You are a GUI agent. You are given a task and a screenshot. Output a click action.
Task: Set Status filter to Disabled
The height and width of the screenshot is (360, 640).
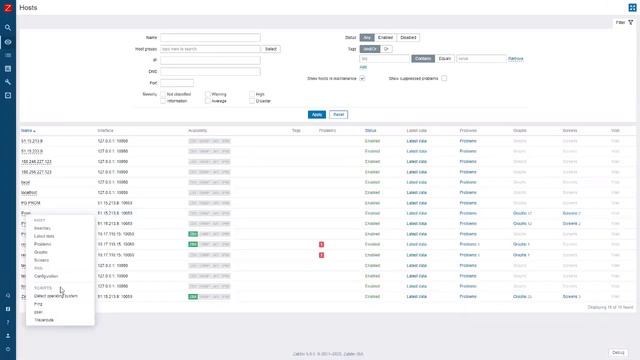(408, 38)
